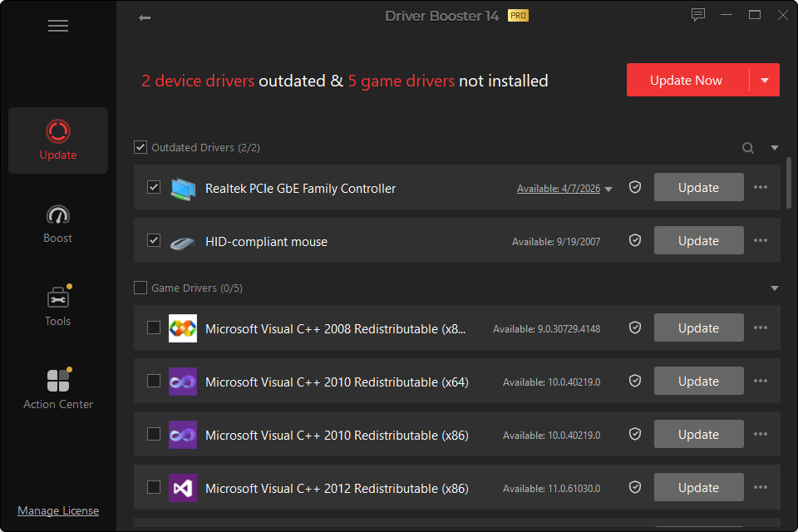Open more options for Visual C++ 2010 (x86)
The height and width of the screenshot is (532, 798).
pos(761,434)
